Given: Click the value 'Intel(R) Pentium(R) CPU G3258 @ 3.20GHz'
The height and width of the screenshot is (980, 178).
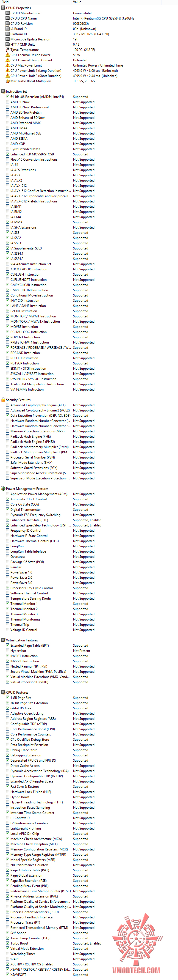Looking at the screenshot, I should 104,18.
